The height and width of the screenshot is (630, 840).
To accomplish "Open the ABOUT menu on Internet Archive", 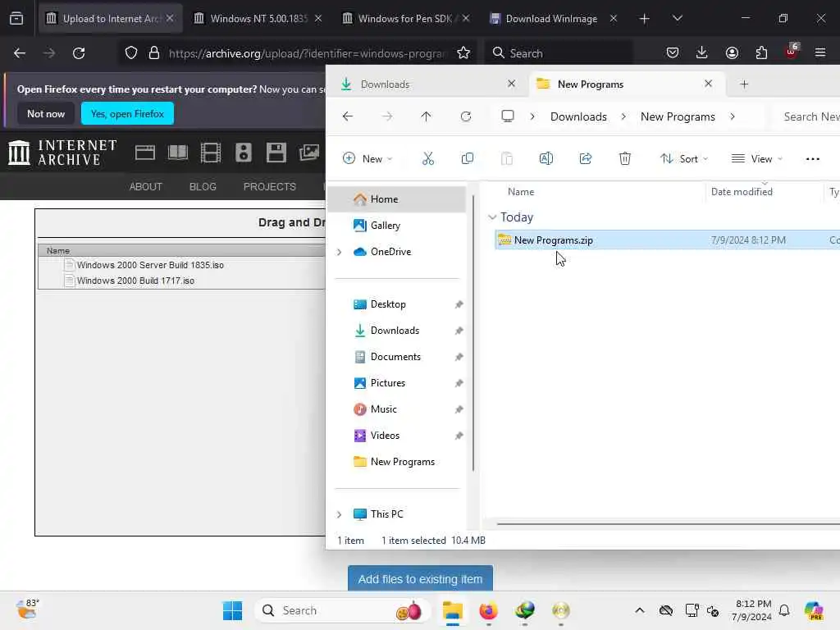I will coord(146,186).
